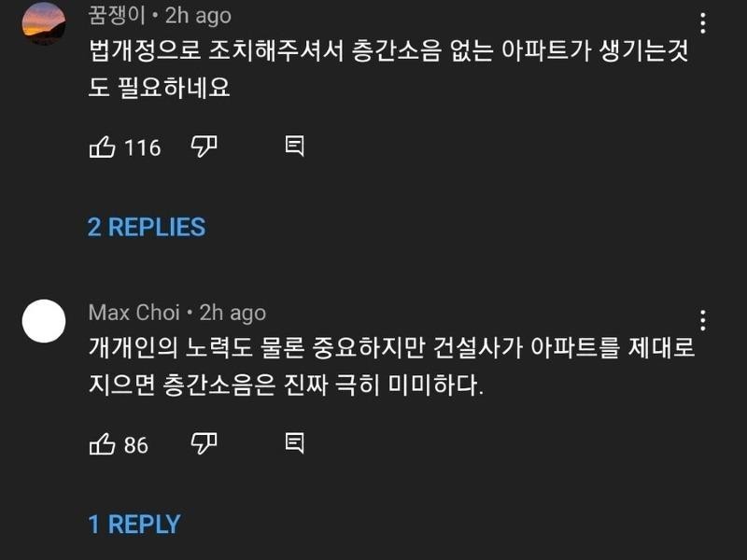Viewport: 747px width, 560px height.
Task: Reply to 꿈쟁이's comment via reply icon
Action: click(x=293, y=147)
